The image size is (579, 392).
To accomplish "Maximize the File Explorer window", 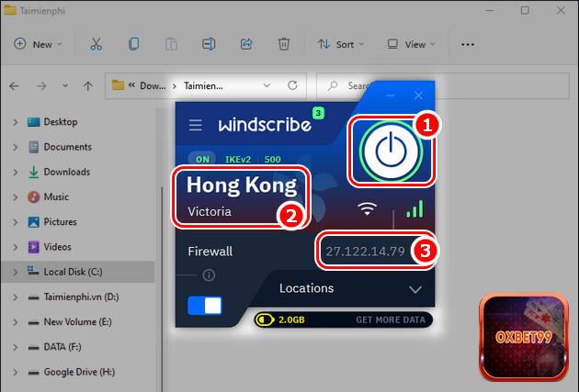I will (525, 10).
